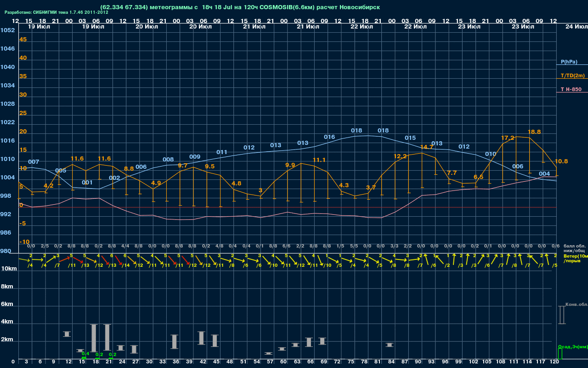Select the 4.3 temperature value
The image size is (588, 368).
(x=344, y=185)
